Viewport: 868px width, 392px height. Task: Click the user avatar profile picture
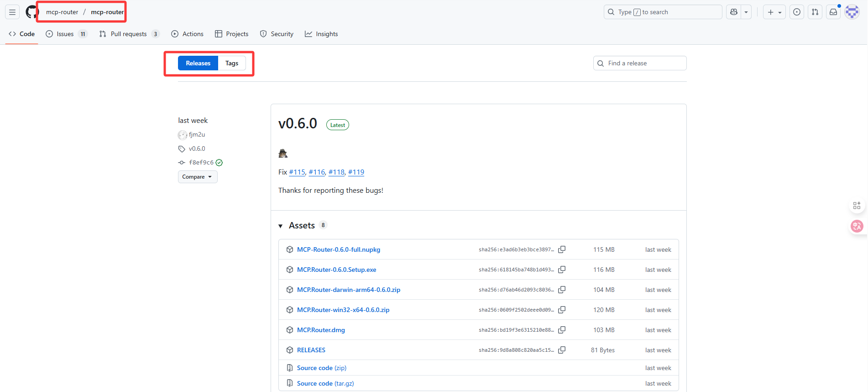[852, 12]
